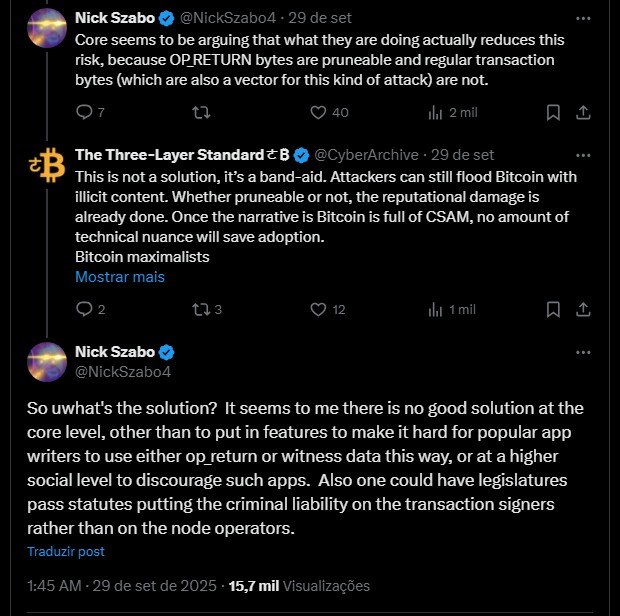Retweet The Three-Layer Standard post
The image size is (620, 616).
point(200,310)
